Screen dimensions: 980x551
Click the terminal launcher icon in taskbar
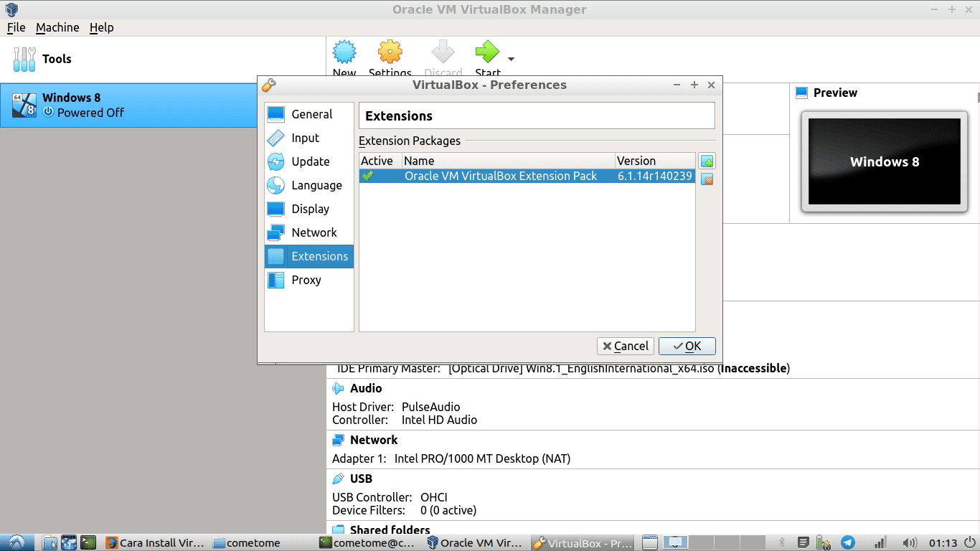[88, 543]
